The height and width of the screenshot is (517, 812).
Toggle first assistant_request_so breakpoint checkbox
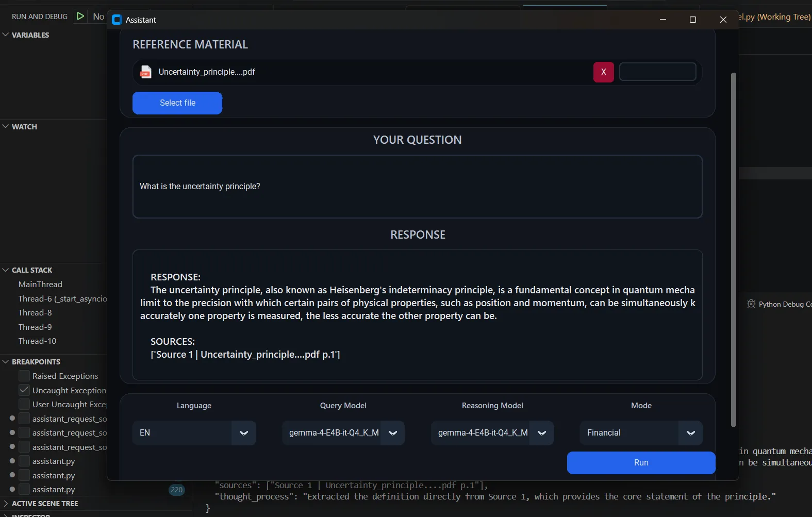pyautogui.click(x=24, y=418)
